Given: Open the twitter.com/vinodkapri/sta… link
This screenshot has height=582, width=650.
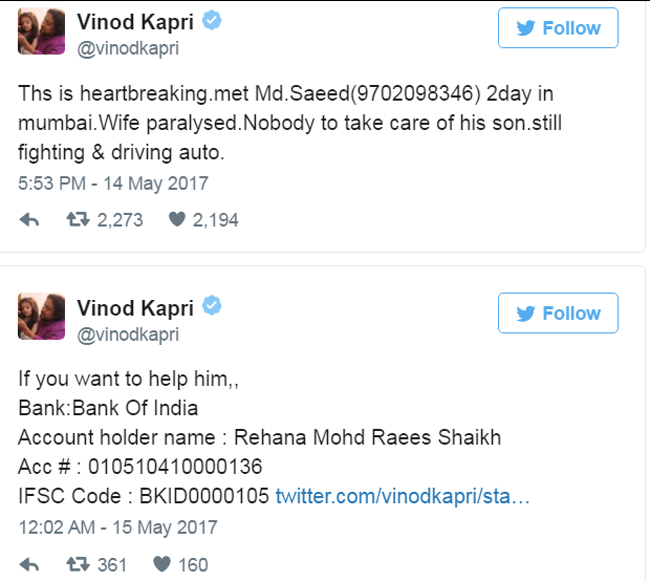Looking at the screenshot, I should [x=403, y=496].
